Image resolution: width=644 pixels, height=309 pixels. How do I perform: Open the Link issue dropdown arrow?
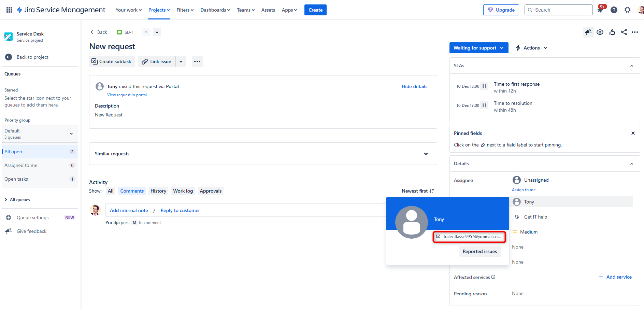[181, 61]
